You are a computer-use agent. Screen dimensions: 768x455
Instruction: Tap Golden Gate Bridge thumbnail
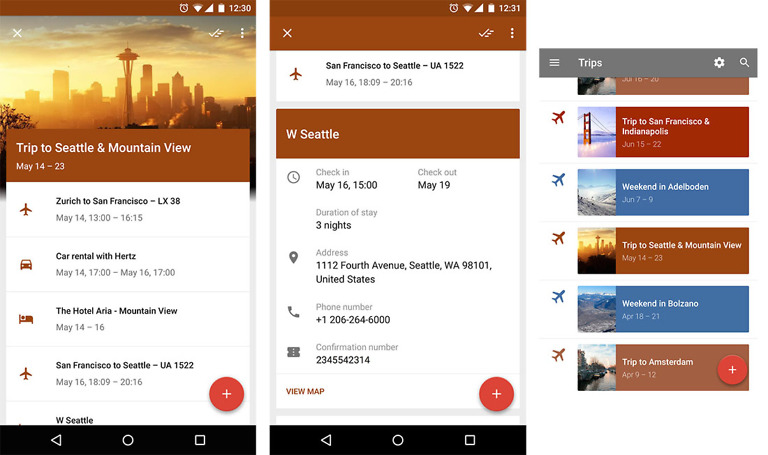pos(597,132)
